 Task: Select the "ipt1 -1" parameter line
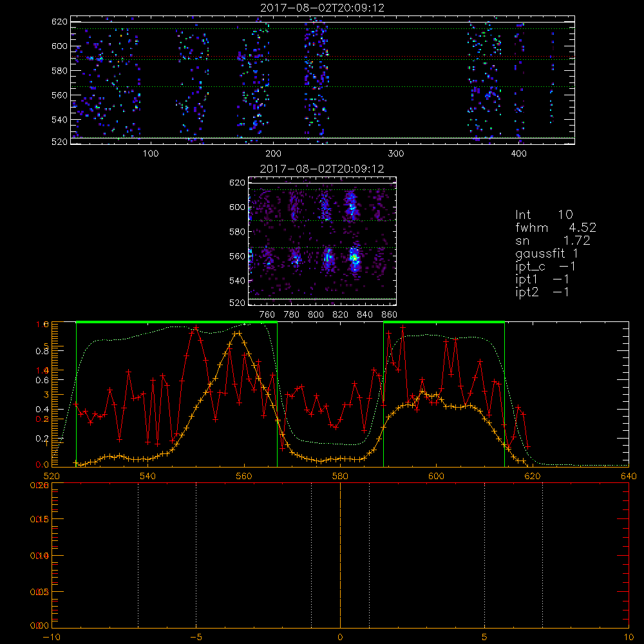point(542,279)
